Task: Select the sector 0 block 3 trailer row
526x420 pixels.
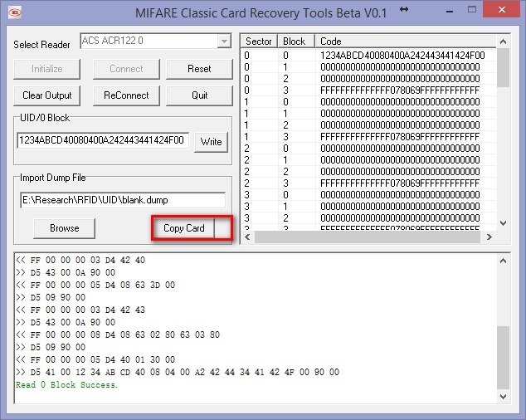Action: 368,90
